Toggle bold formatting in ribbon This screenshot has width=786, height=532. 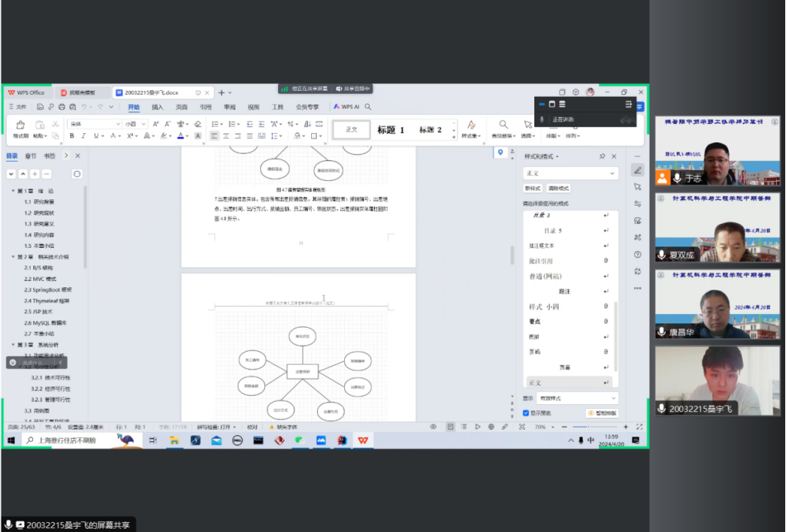72,136
